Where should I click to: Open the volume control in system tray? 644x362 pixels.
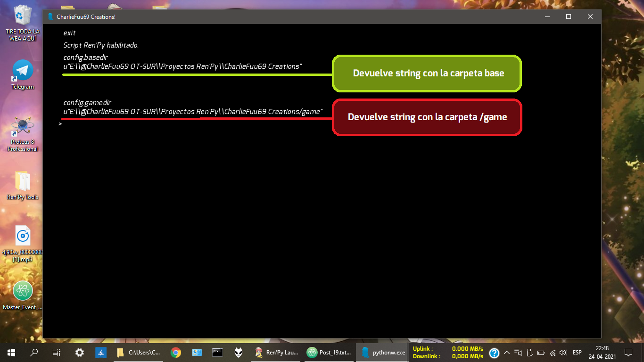click(563, 352)
